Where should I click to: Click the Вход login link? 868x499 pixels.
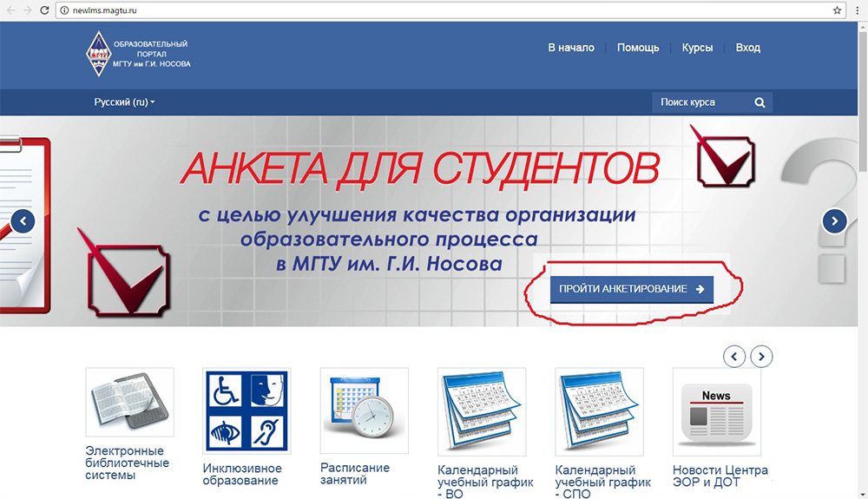pyautogui.click(x=747, y=48)
